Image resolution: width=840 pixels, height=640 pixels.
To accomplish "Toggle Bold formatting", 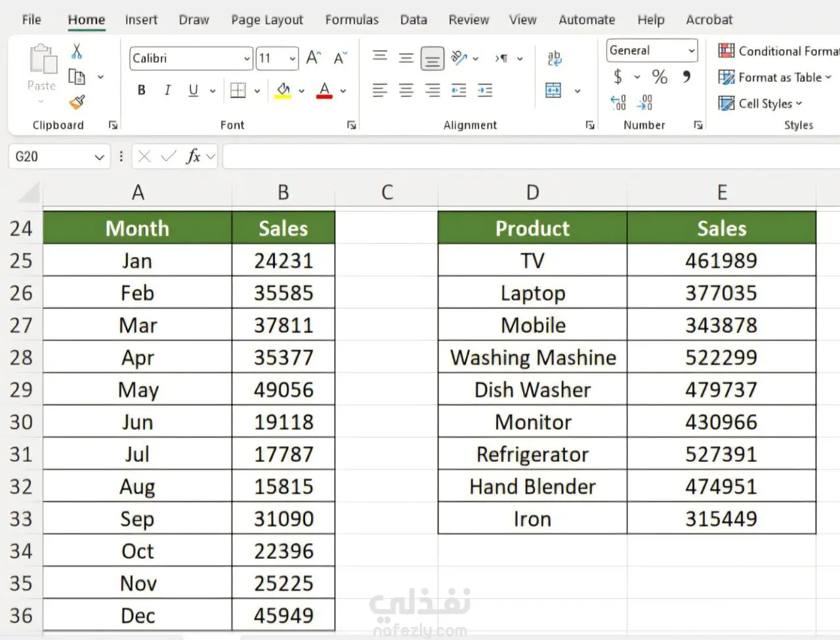I will tap(142, 90).
